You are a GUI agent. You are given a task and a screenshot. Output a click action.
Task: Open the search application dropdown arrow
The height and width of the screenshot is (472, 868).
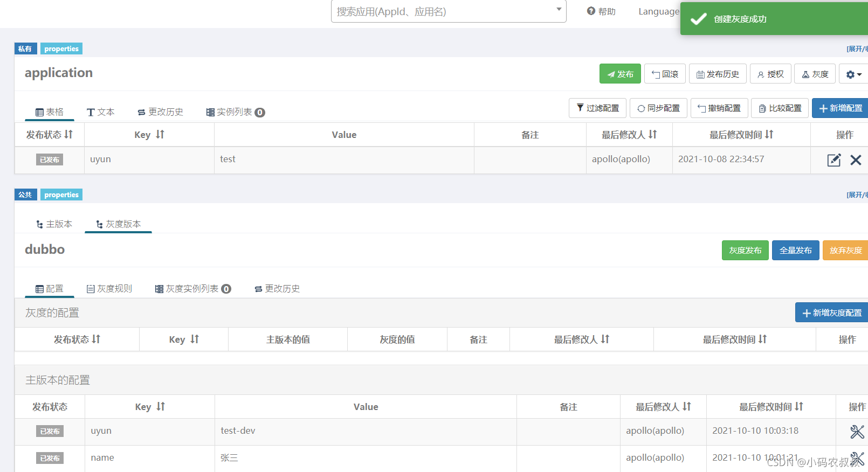coord(559,9)
